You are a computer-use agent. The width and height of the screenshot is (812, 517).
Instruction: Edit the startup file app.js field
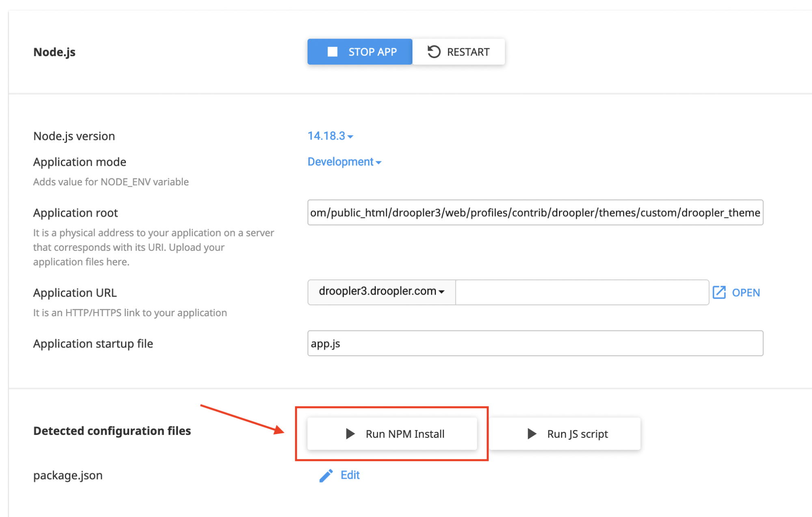pos(535,343)
